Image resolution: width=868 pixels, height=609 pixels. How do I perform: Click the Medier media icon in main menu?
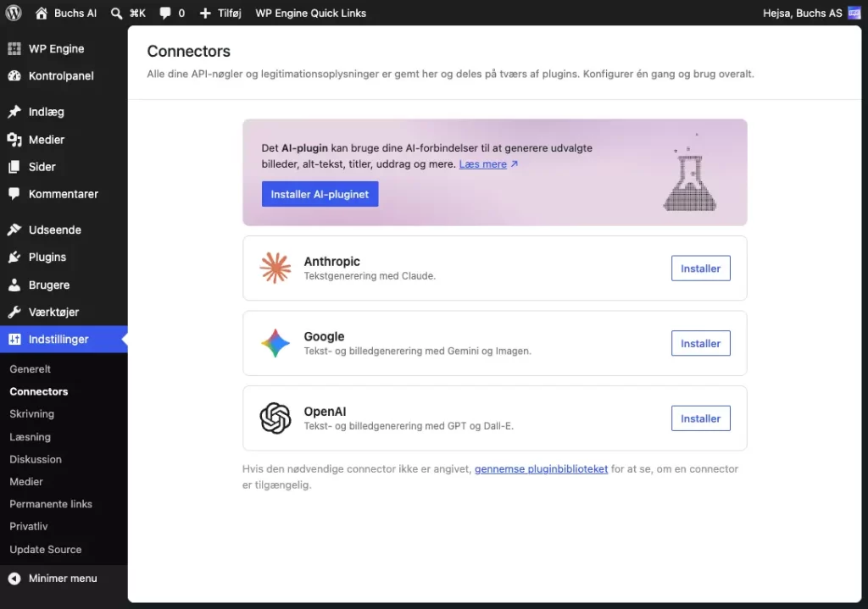pos(14,140)
